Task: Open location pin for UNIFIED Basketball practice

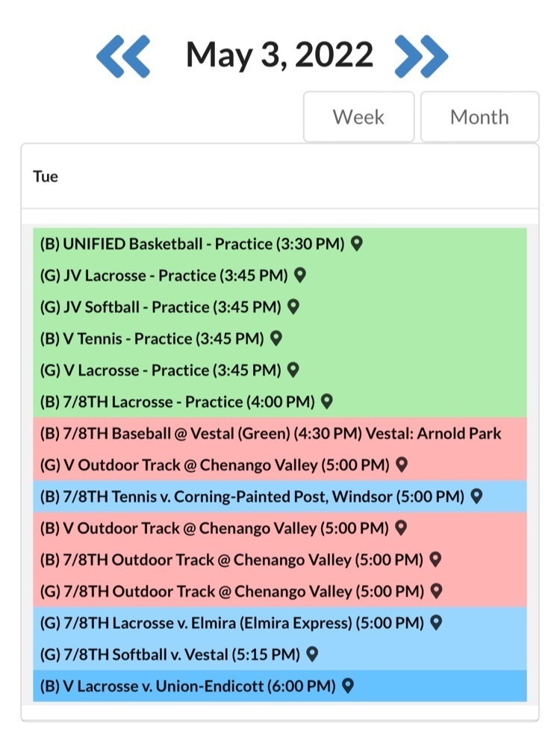Action: coord(357,243)
